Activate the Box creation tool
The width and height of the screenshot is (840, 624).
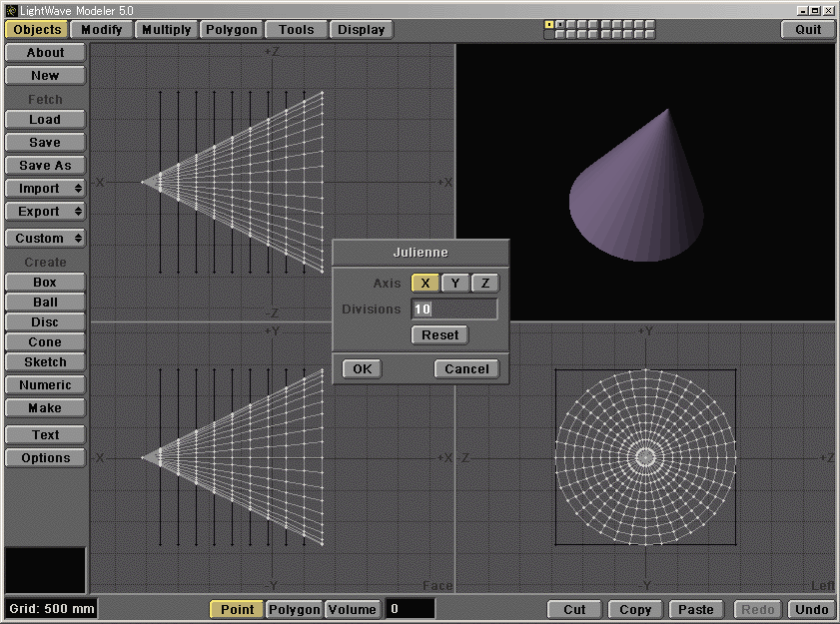pos(44,282)
